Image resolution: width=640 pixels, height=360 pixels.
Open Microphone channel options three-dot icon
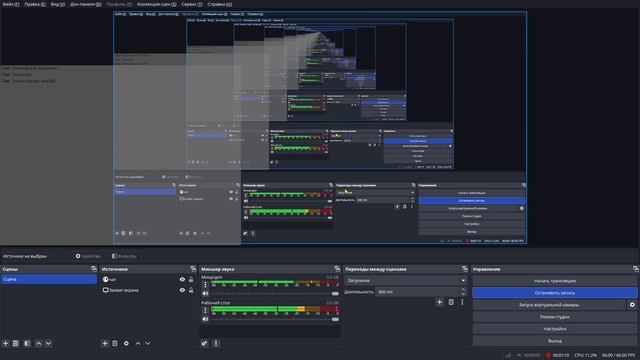[x=205, y=284]
